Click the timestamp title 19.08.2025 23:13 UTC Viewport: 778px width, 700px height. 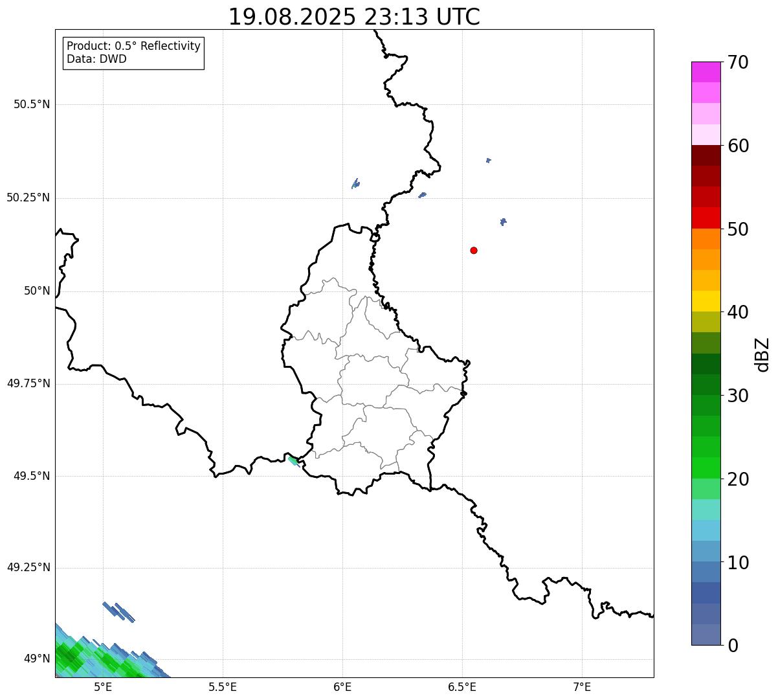coord(354,17)
